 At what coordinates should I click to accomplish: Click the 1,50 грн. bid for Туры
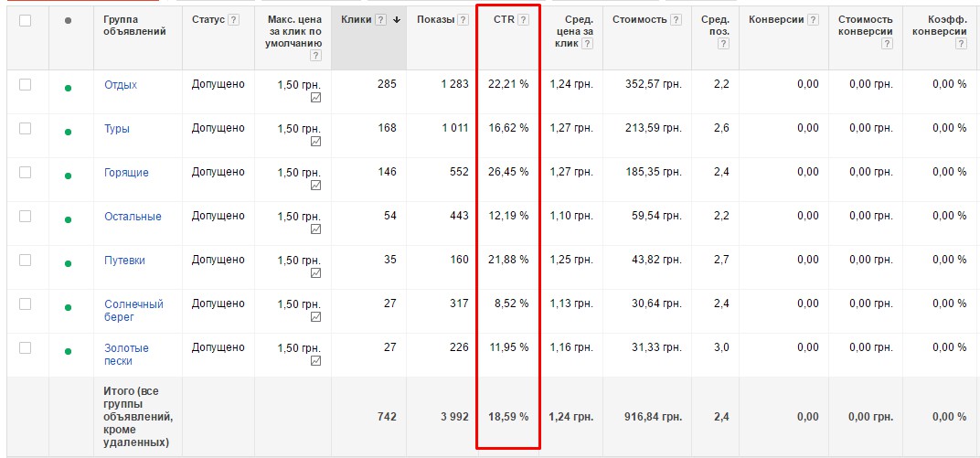(299, 129)
